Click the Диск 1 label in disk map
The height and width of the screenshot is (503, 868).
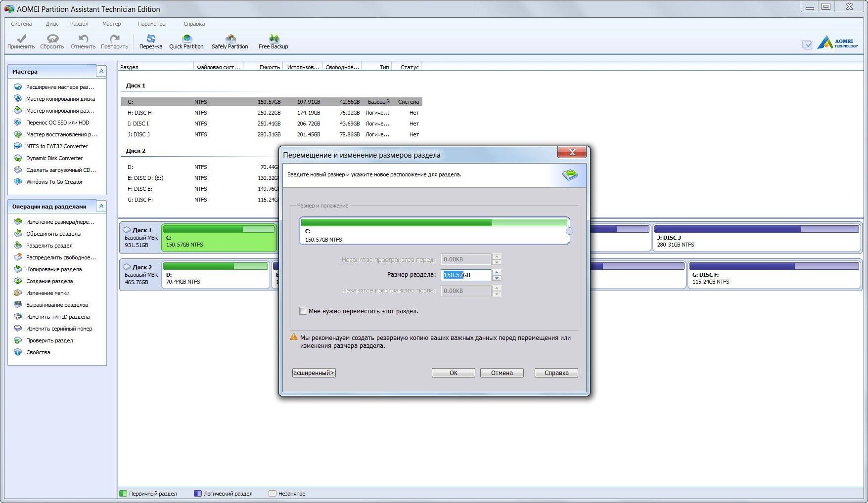142,230
